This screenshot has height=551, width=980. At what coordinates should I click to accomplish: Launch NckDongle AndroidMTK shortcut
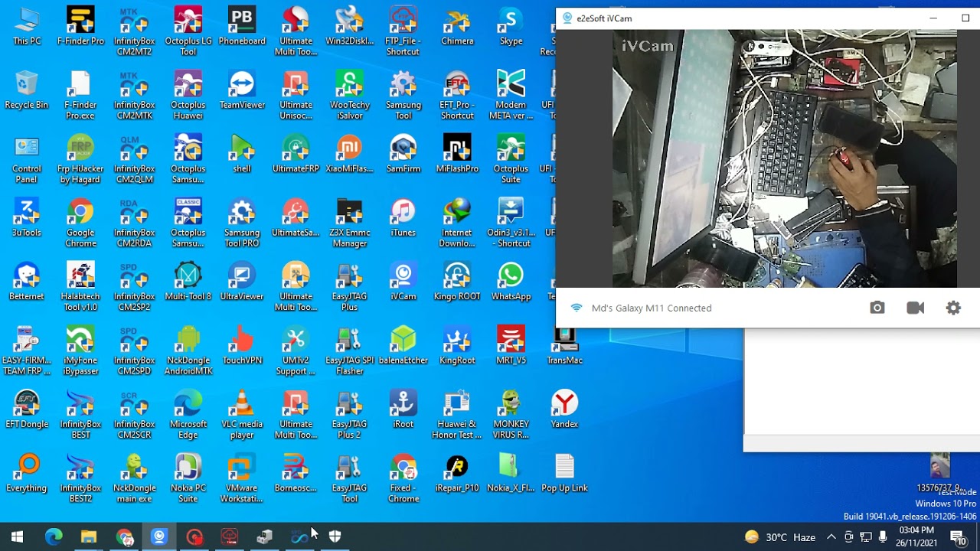point(188,351)
